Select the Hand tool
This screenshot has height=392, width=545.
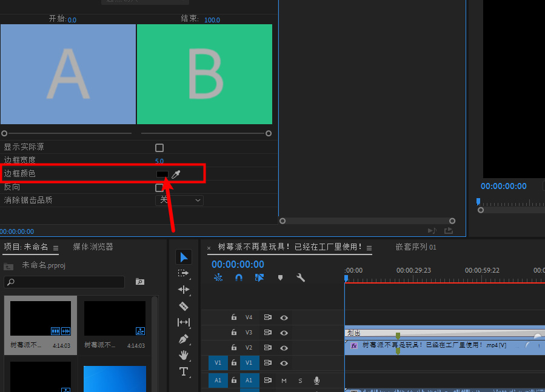(184, 354)
